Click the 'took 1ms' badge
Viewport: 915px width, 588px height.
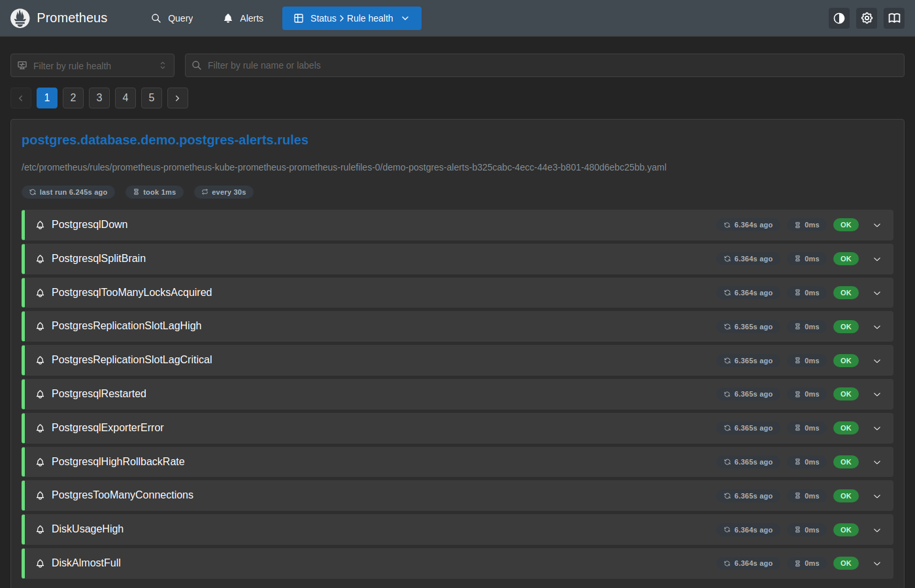coord(154,192)
